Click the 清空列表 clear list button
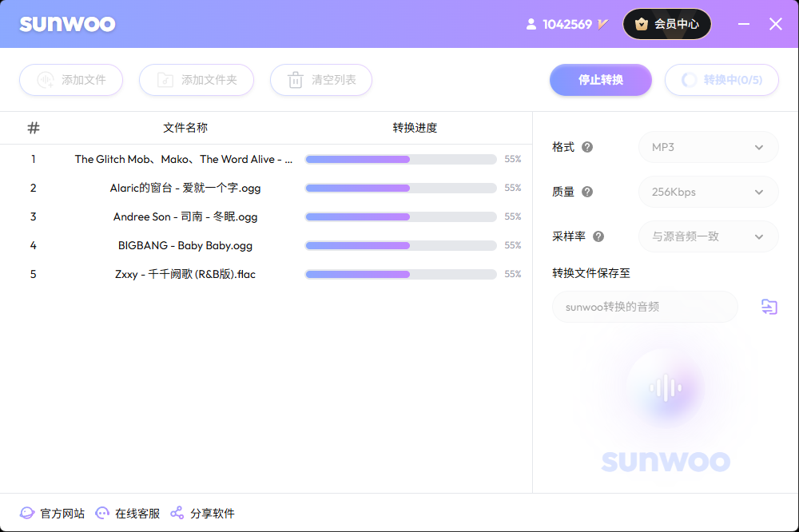Image resolution: width=799 pixels, height=532 pixels. tap(321, 80)
